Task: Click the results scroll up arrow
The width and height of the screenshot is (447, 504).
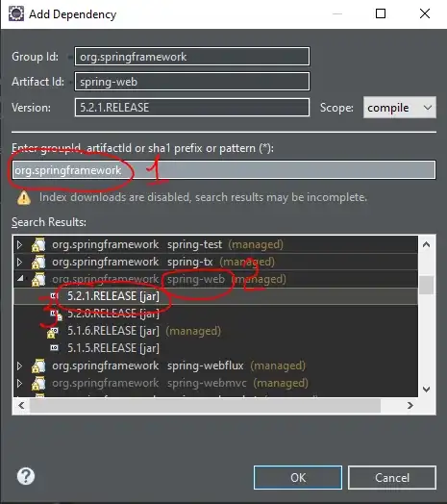Action: (x=427, y=244)
